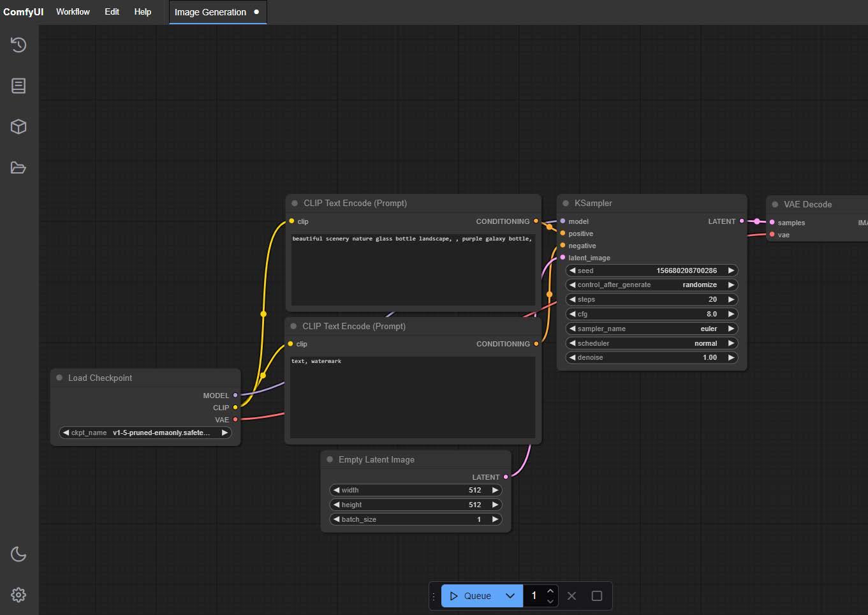Screen dimensions: 868x615
Task: Click the clear queue square icon
Action: click(x=597, y=596)
